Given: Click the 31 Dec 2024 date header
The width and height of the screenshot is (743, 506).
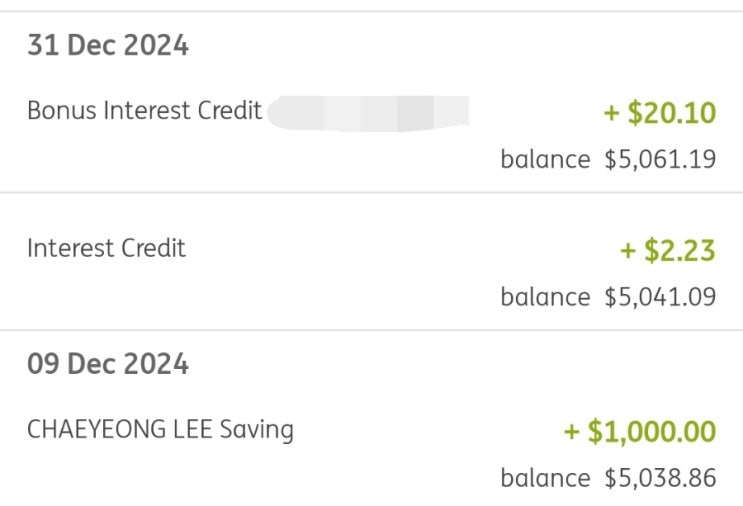Looking at the screenshot, I should coord(108,46).
